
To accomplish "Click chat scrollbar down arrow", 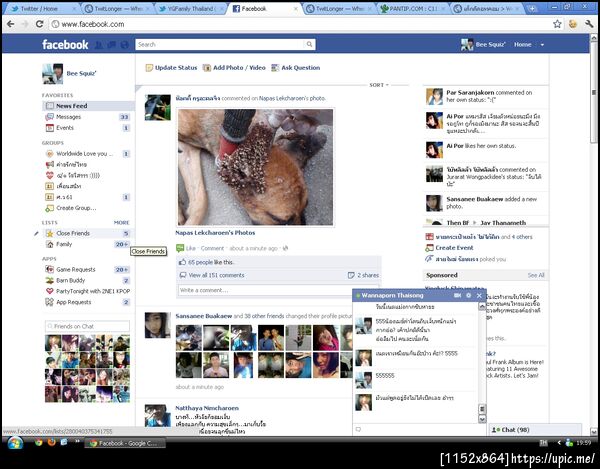I will (x=482, y=419).
